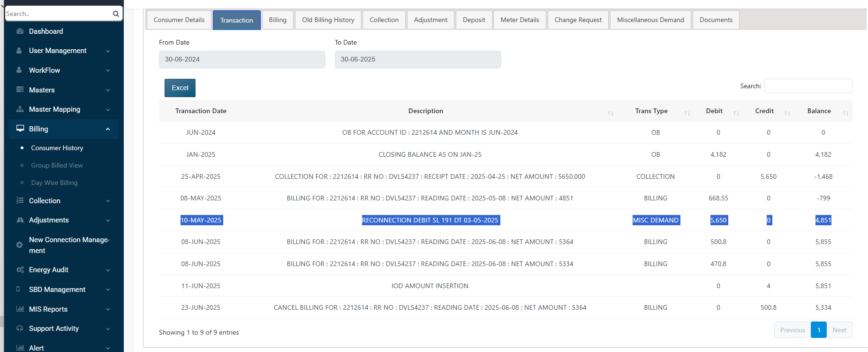Expand the Masters menu chevron
The height and width of the screenshot is (352, 868).
tap(108, 90)
